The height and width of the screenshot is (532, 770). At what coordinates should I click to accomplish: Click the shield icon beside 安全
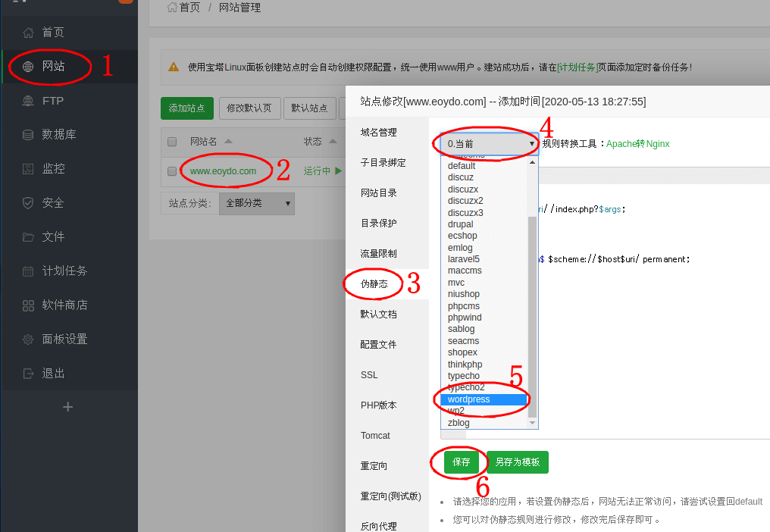29,203
